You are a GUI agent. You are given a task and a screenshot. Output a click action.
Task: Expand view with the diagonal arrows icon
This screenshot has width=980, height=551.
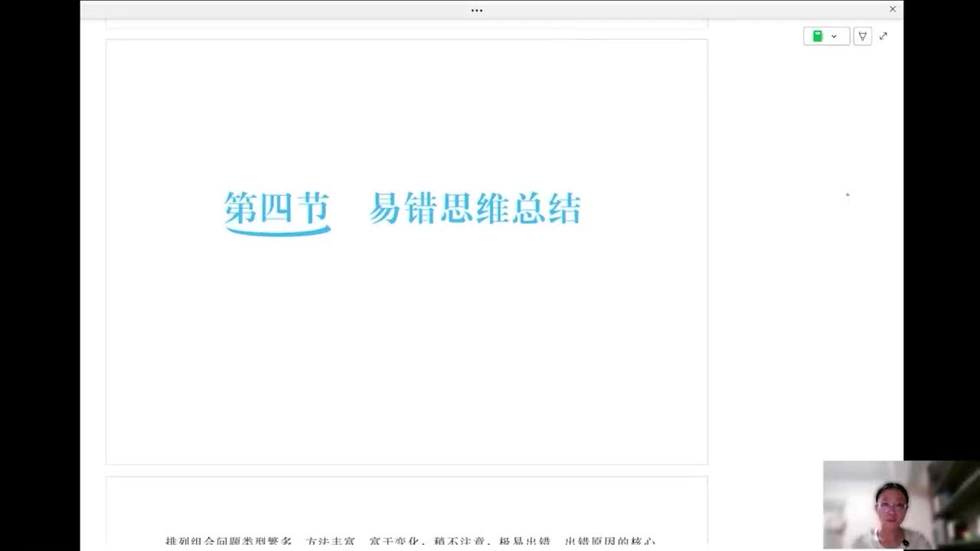(884, 36)
